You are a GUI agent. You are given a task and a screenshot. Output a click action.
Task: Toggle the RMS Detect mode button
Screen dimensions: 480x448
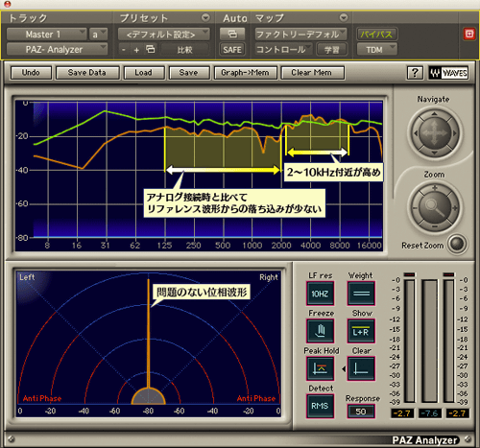click(321, 406)
